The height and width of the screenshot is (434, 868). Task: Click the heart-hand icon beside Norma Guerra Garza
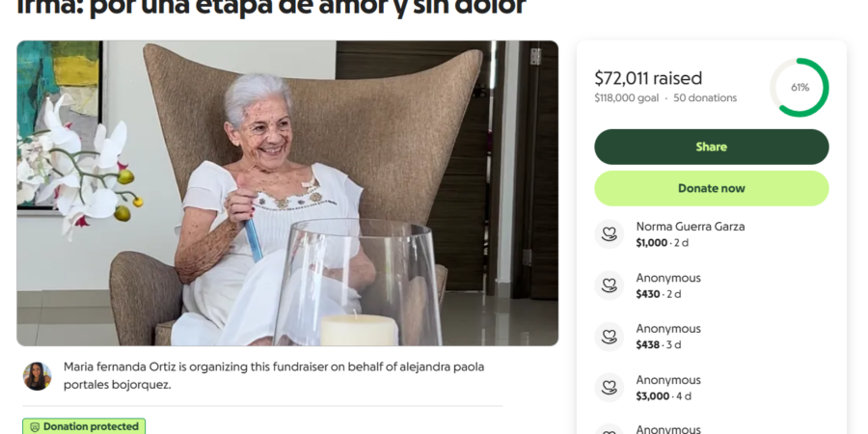tap(609, 234)
